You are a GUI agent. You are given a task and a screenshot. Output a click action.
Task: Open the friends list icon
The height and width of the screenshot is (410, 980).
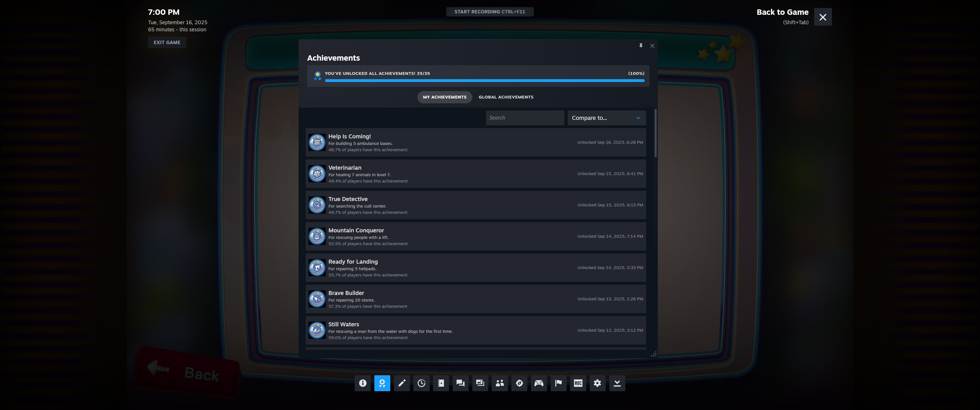[499, 383]
